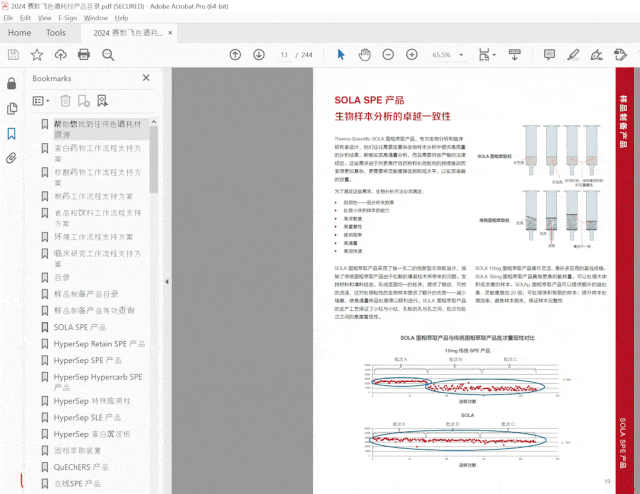This screenshot has width=640, height=494.
Task: Add the file to starred favorites
Action: (x=37, y=55)
